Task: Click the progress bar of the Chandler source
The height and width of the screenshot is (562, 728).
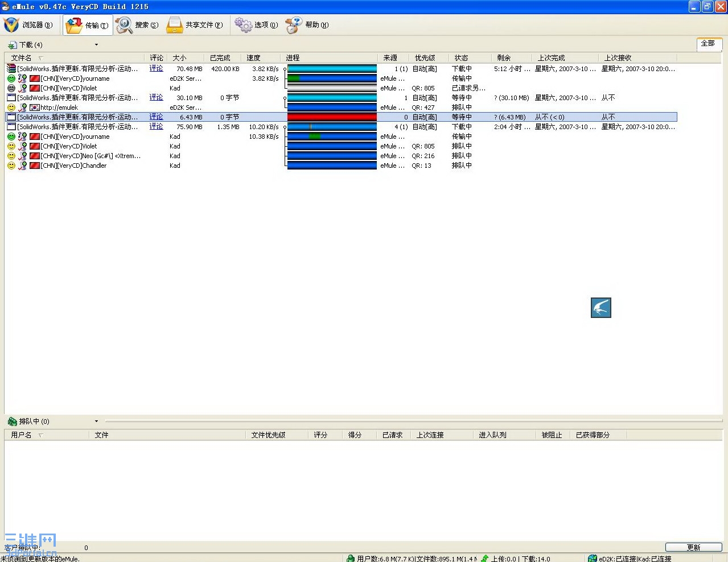Action: [x=332, y=166]
